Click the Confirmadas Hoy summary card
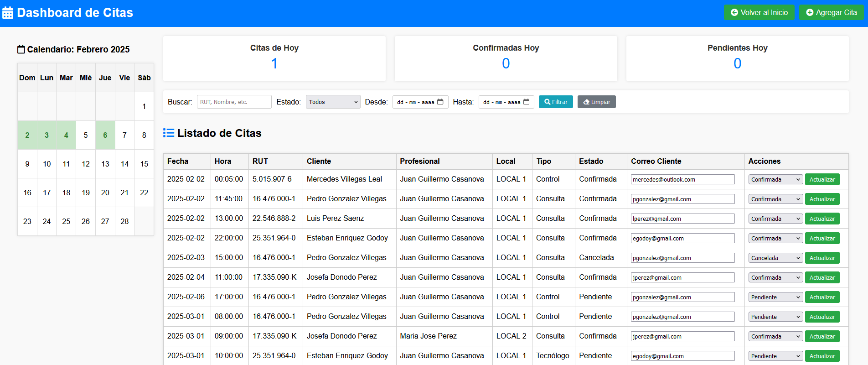This screenshot has width=868, height=365. coord(506,58)
